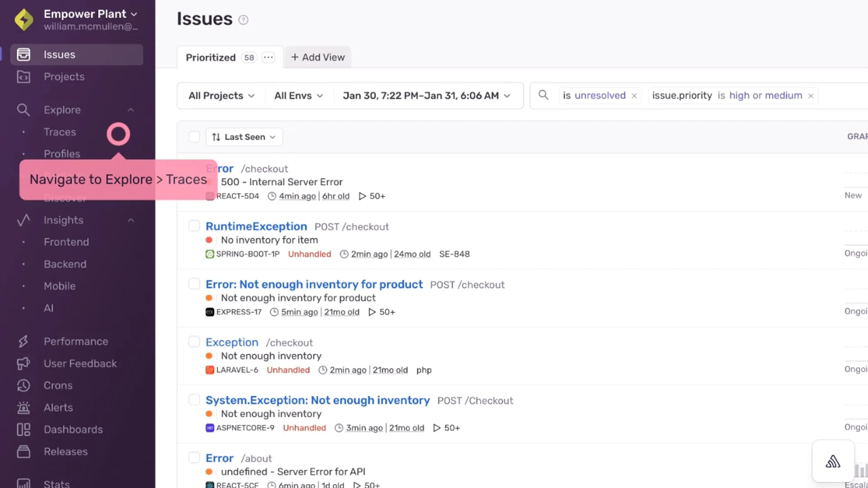Open 'System.Exception: Not enough inventory' issue
Viewport: 868px width, 488px height.
(318, 400)
